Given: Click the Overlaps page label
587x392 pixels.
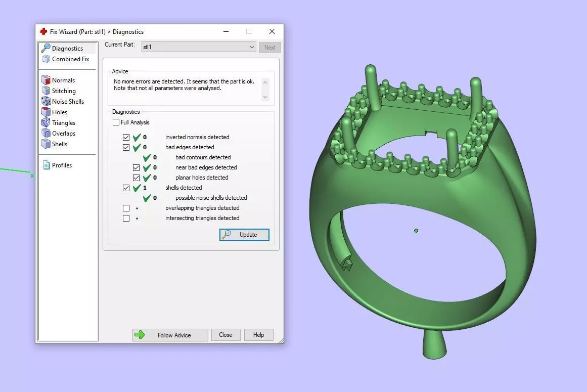Looking at the screenshot, I should [x=64, y=134].
